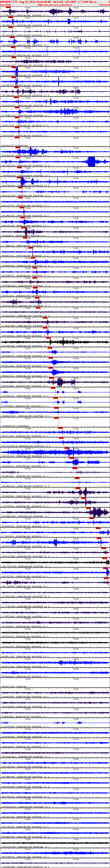The image size is (110, 868).
Task: Select the PB.B007.EHZ station label
Action: (x=25, y=255)
